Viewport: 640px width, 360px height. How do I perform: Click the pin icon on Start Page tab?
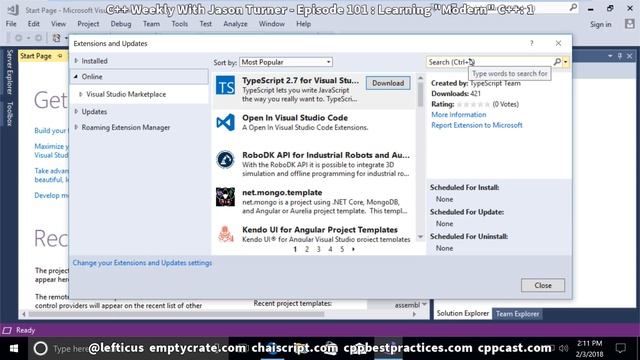60,56
